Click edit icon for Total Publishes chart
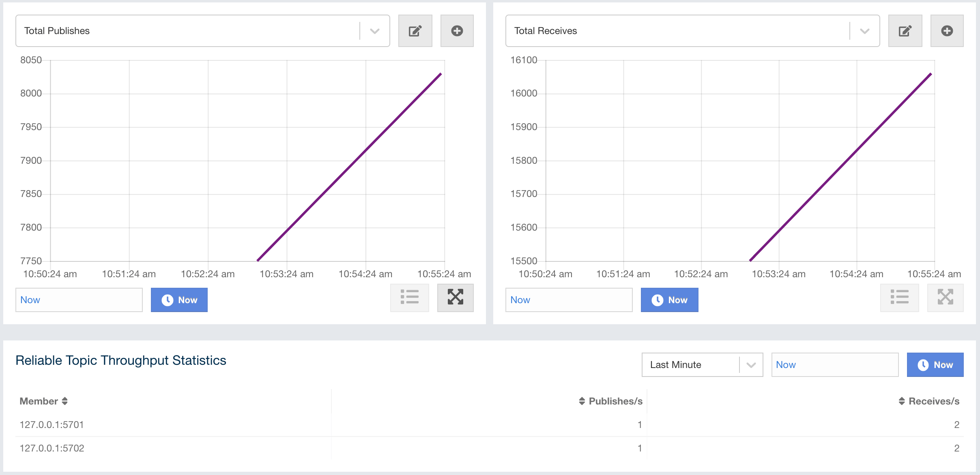980x475 pixels. [415, 31]
